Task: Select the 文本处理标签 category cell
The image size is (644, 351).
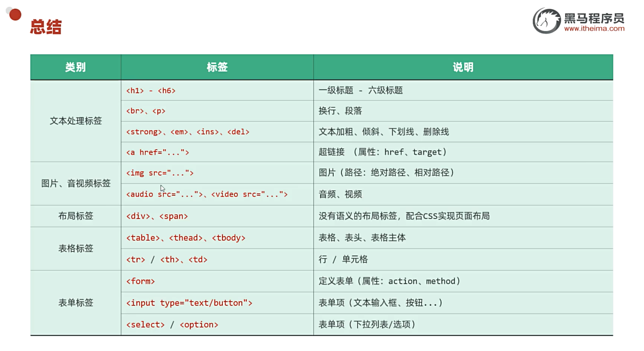Action: 76,121
